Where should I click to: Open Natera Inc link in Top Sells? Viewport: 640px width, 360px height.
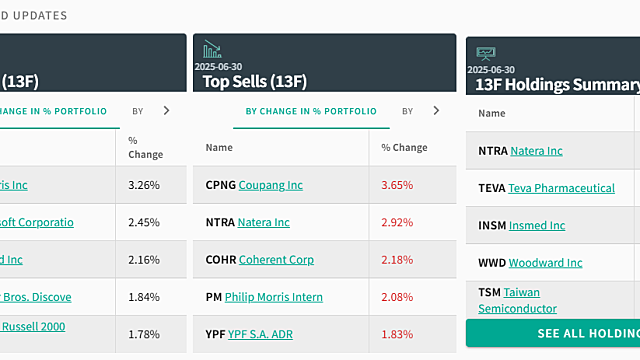(x=264, y=222)
